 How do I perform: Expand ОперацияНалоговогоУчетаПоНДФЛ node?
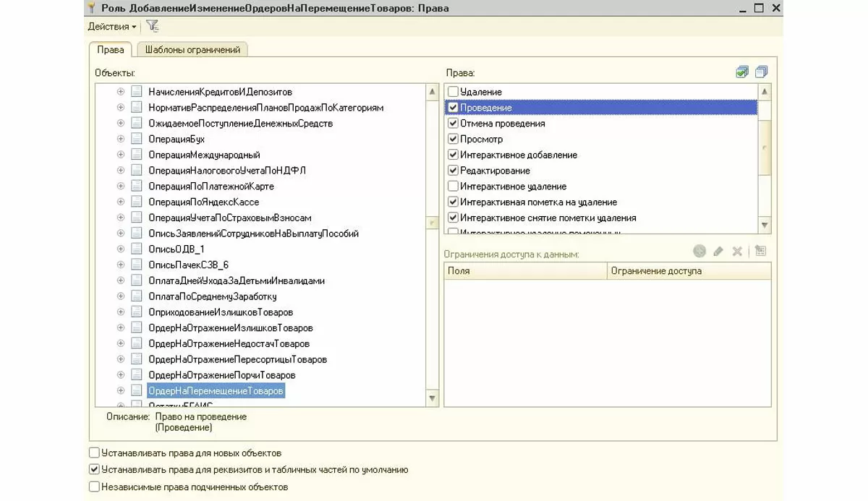[x=121, y=171]
